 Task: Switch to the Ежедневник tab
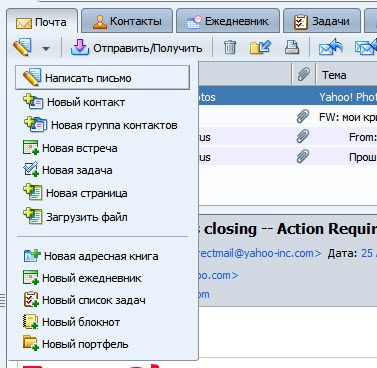[228, 21]
